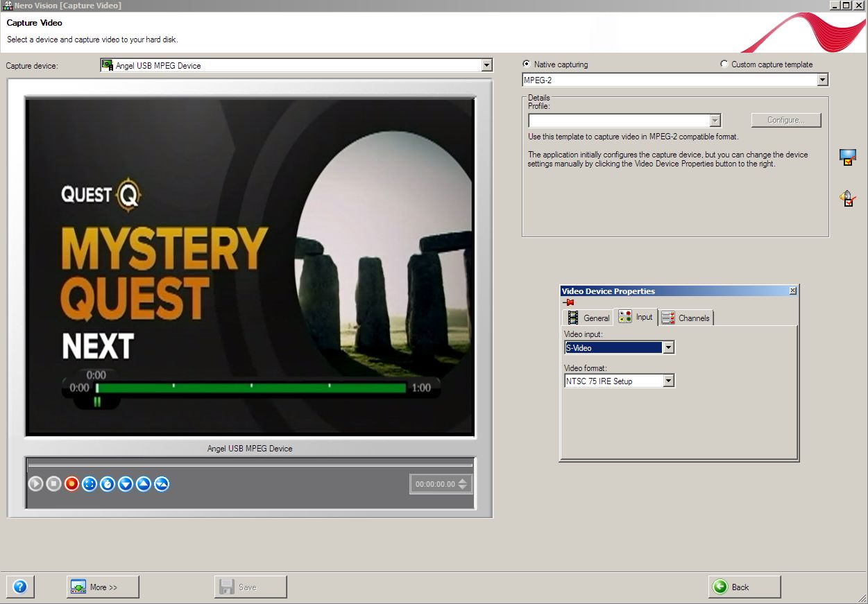Click the 'Profile:' label in Details
The height and width of the screenshot is (604, 868).
point(539,106)
